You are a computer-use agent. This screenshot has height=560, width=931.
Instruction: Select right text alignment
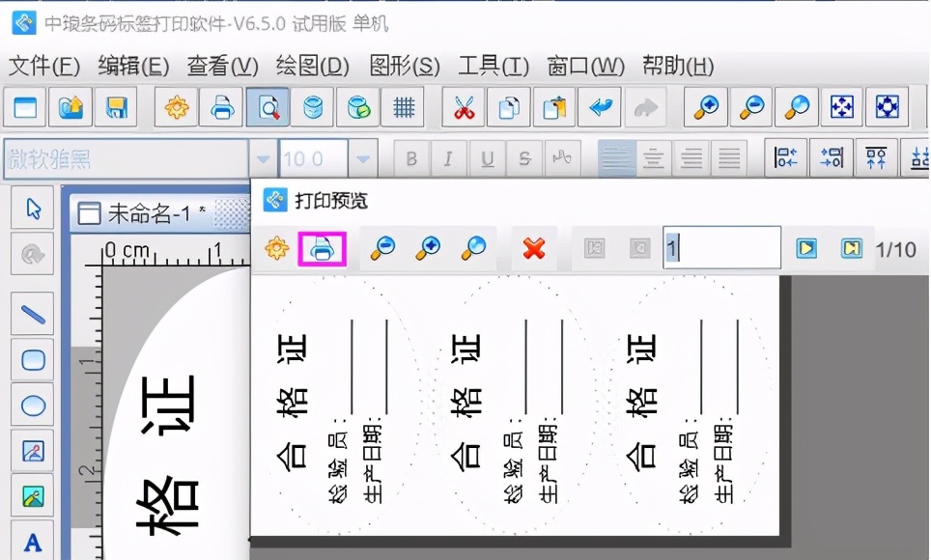(x=691, y=158)
